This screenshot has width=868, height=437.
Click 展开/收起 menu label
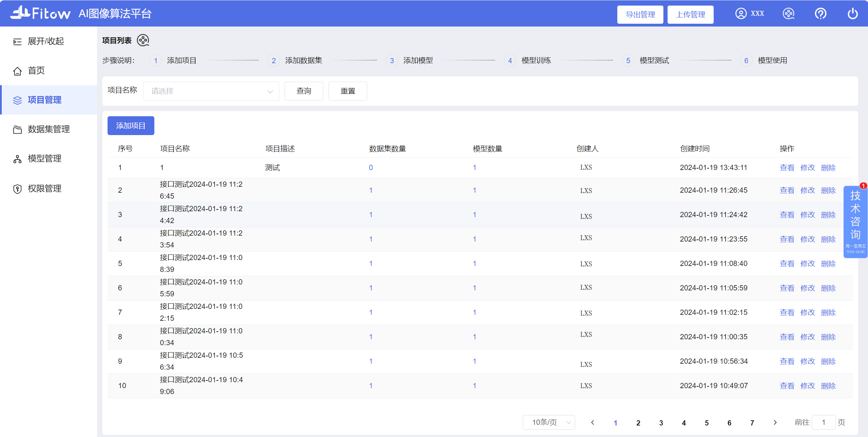46,41
